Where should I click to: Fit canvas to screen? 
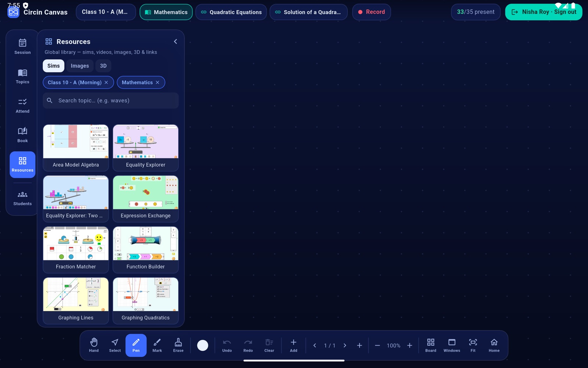(473, 345)
